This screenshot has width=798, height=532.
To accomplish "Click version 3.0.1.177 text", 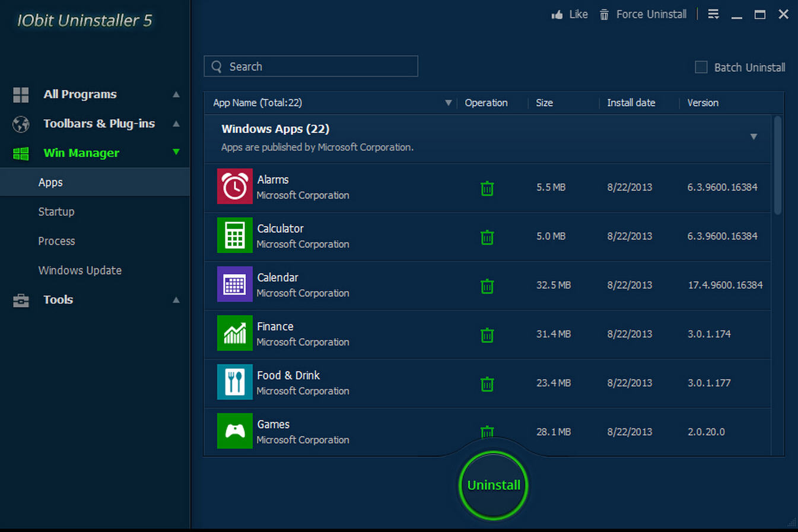I will (709, 383).
